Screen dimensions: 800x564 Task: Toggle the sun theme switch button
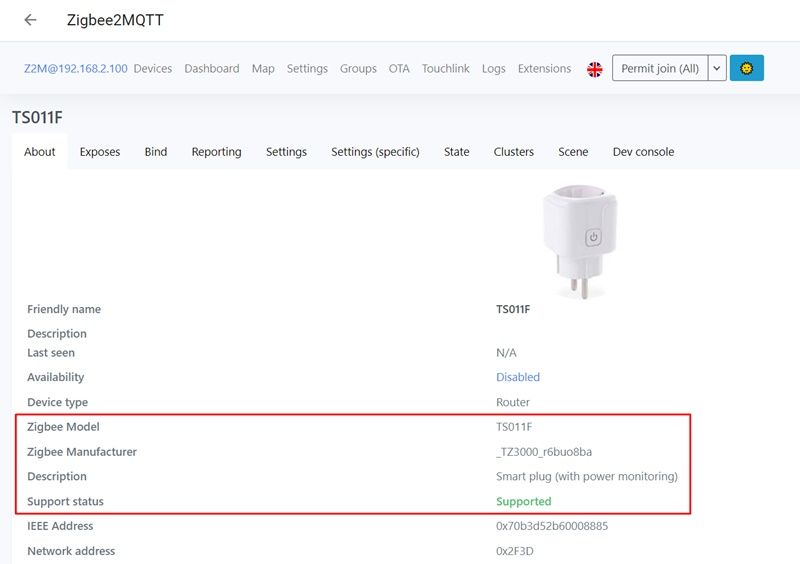tap(746, 68)
